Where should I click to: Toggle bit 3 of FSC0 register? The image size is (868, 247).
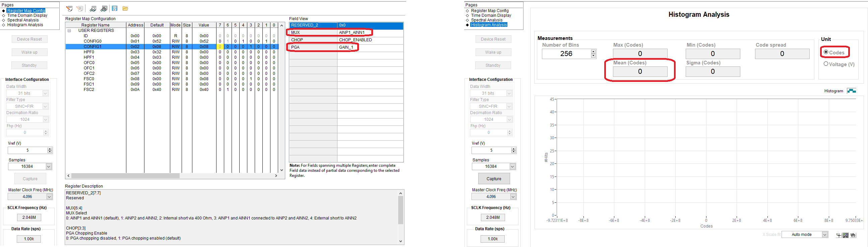tap(251, 79)
